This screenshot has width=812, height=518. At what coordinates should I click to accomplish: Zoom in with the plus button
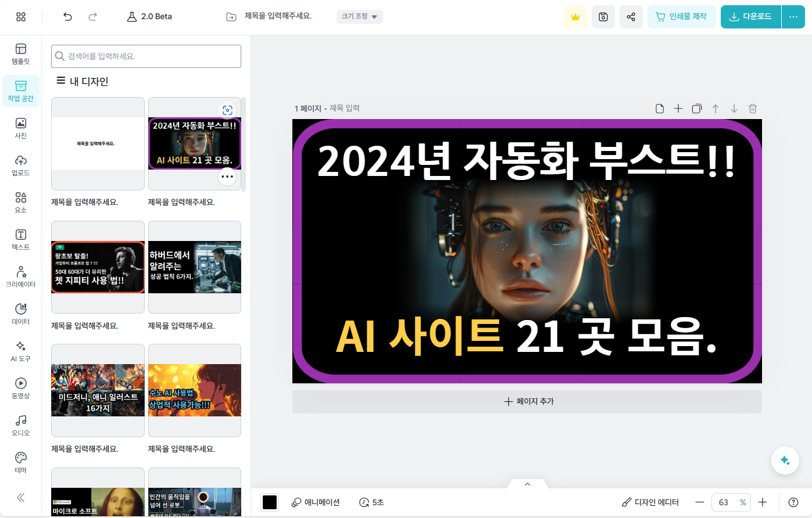(763, 502)
